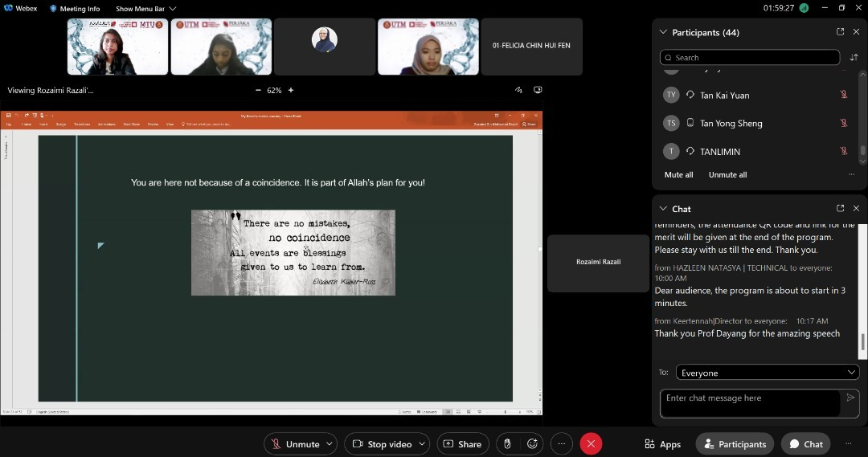Open video options arrow next to Stop video
This screenshot has height=457, width=868.
click(x=422, y=443)
